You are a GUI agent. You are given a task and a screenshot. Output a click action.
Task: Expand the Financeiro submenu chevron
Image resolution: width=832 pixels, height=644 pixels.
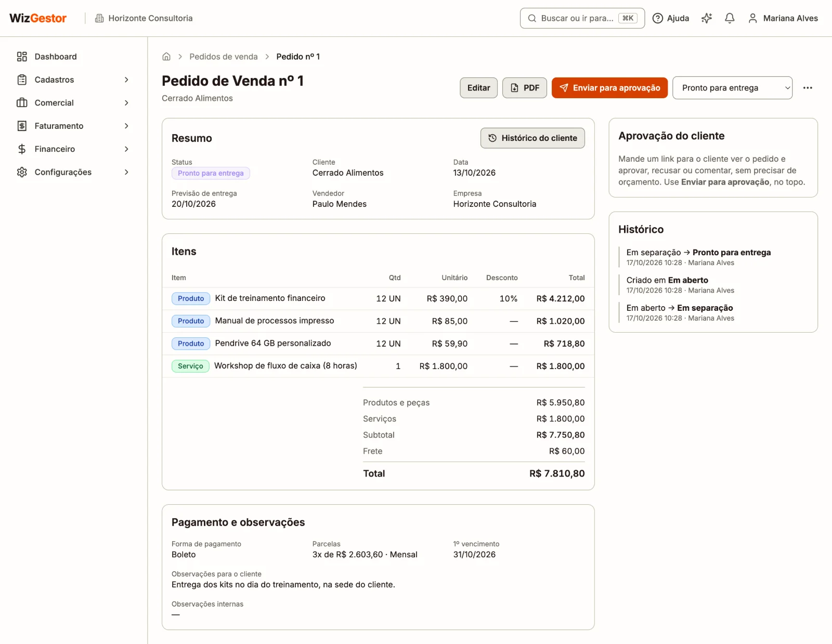tap(126, 149)
